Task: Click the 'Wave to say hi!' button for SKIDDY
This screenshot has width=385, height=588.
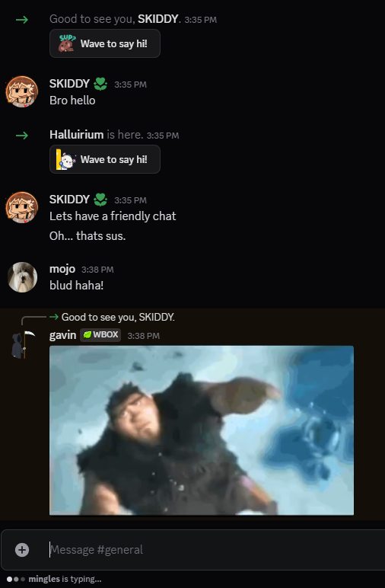Action: tap(105, 43)
